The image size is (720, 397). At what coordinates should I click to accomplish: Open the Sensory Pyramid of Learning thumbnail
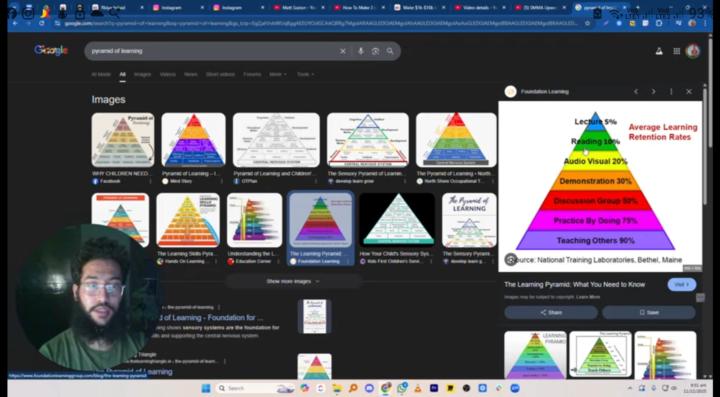point(368,140)
